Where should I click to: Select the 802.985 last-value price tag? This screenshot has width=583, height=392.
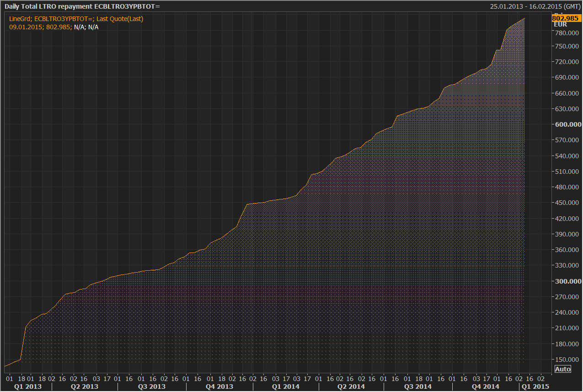click(566, 18)
